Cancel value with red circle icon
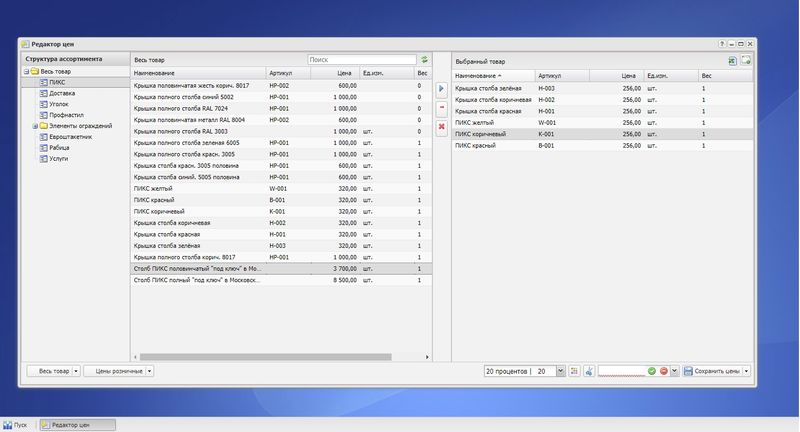 pyautogui.click(x=664, y=371)
